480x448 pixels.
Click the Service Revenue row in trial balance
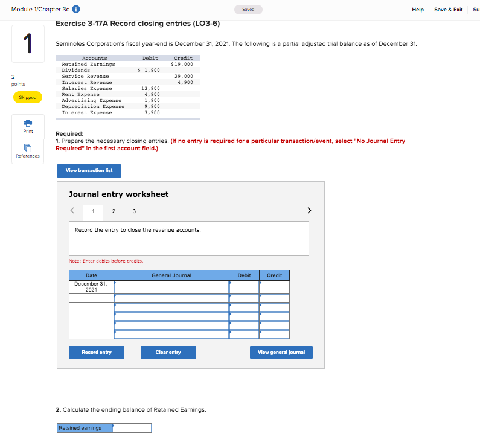128,76
